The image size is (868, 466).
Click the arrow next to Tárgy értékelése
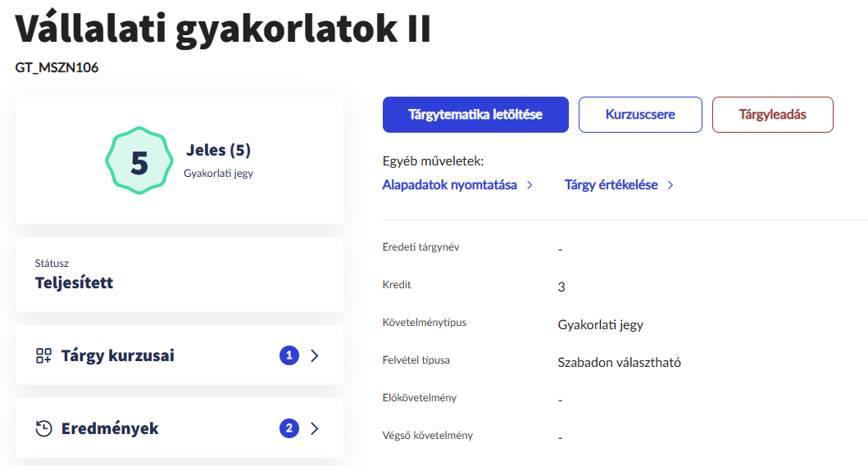pos(670,185)
